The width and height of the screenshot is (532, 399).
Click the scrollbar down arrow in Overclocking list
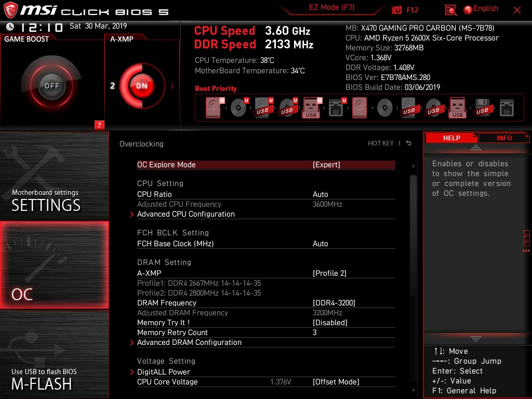click(413, 391)
